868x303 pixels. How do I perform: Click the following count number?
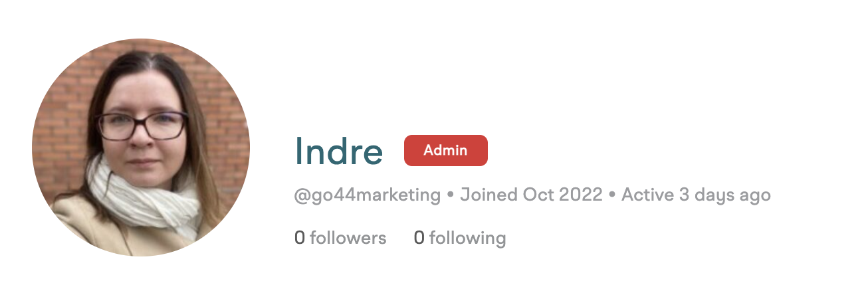[419, 237]
